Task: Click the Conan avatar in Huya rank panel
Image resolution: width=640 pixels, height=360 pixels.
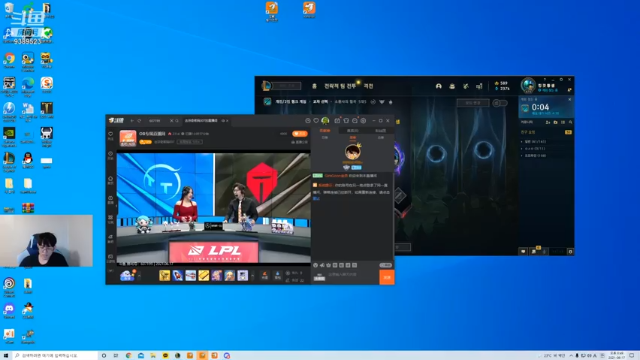Action: (352, 152)
